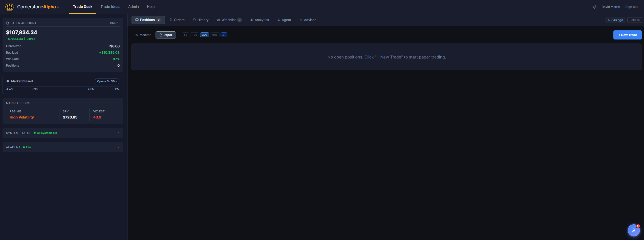Click the Market Closed status dot
644x240 pixels.
8,81
